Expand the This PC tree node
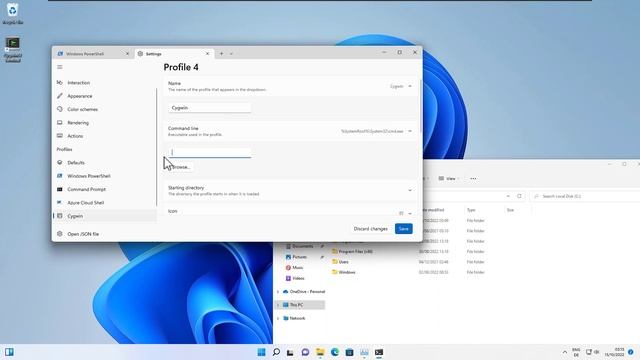 click(x=278, y=305)
